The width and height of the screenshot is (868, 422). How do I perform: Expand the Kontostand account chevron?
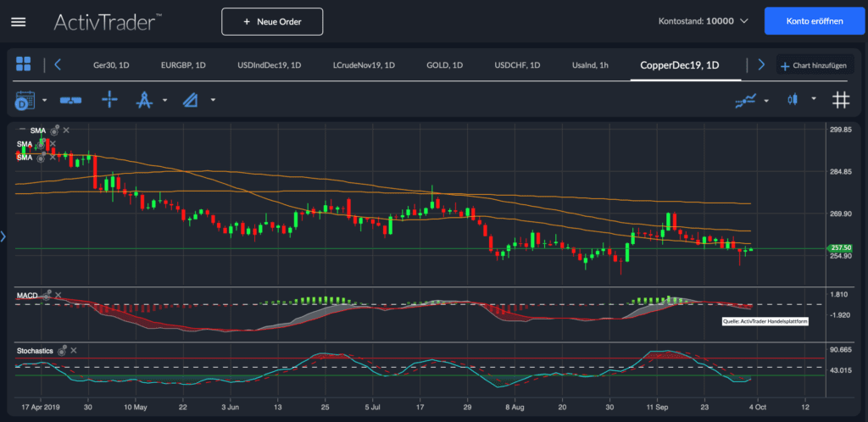744,21
